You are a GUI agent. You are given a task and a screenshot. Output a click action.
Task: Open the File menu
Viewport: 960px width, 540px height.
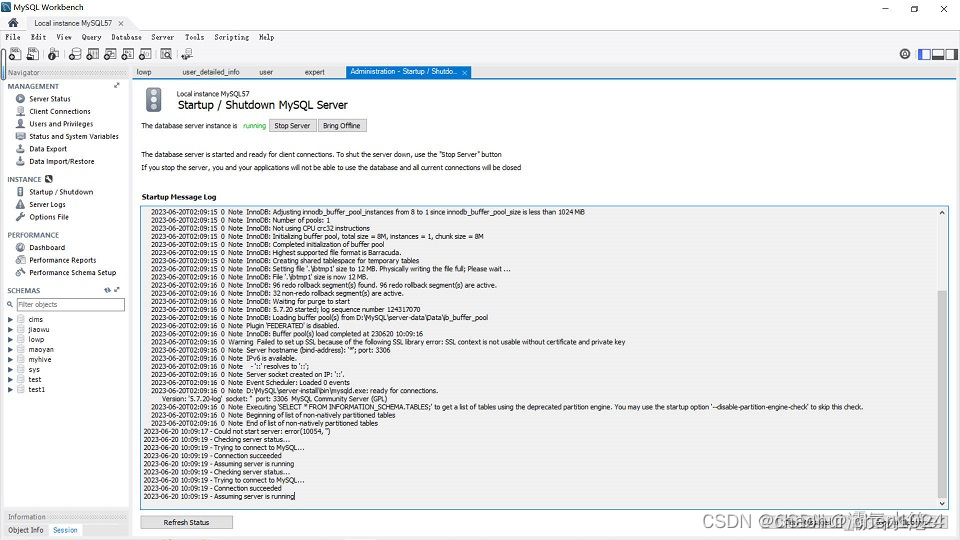coord(13,37)
